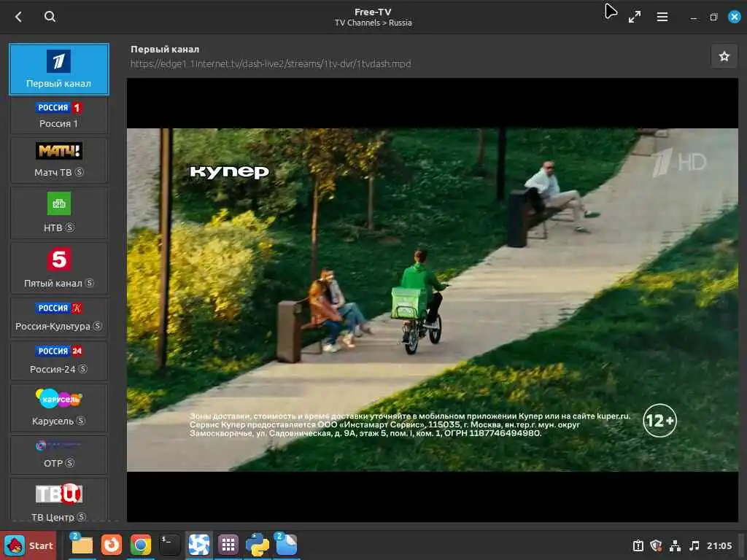
Task: Click the TV Channels > Russia breadcrumb
Action: coord(373,23)
